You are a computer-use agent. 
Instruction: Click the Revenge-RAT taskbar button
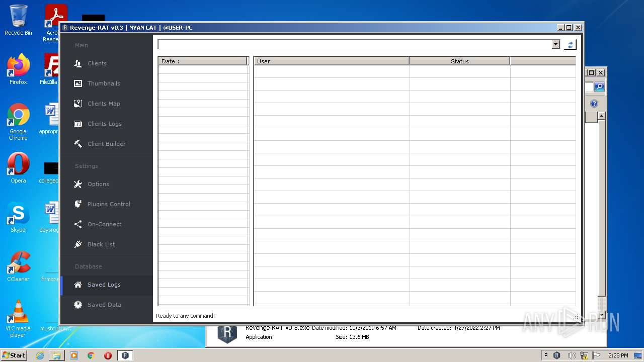point(125,355)
